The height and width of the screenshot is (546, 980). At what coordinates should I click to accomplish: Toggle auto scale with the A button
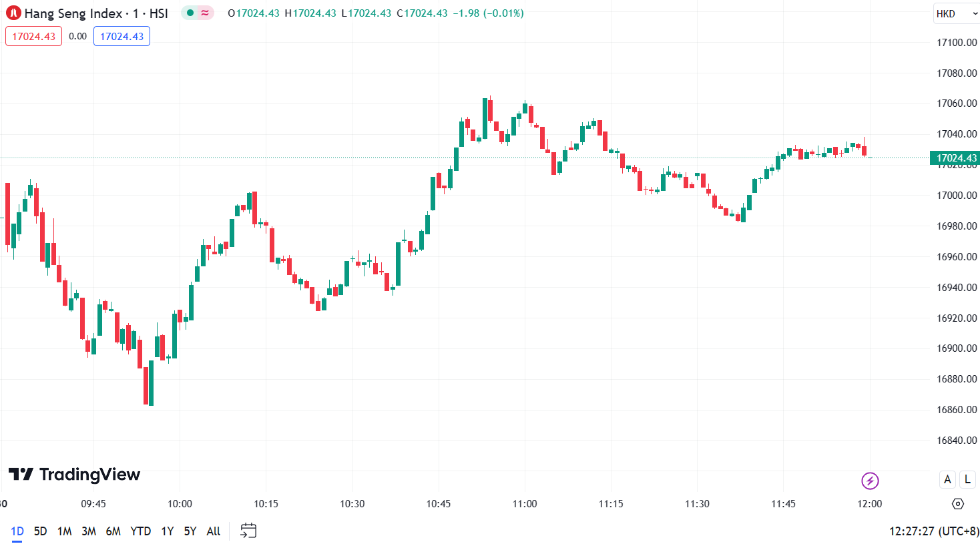pos(947,479)
